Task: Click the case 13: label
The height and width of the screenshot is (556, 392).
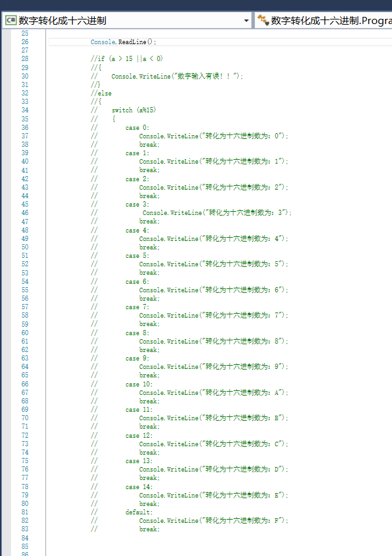Action: pos(139,461)
